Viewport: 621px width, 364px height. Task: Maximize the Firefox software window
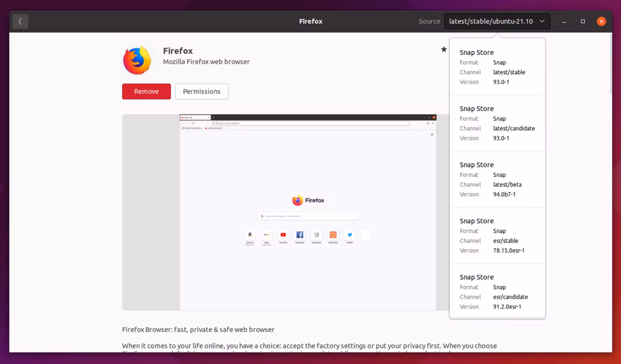(x=583, y=21)
